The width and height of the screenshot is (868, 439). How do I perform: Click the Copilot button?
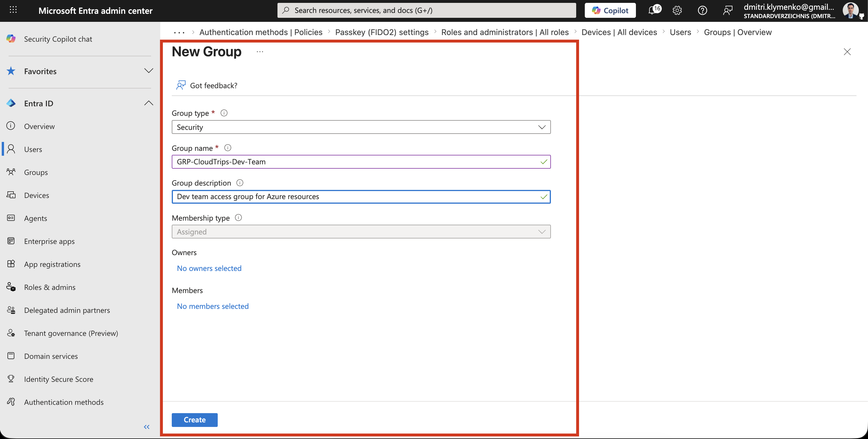coord(610,10)
